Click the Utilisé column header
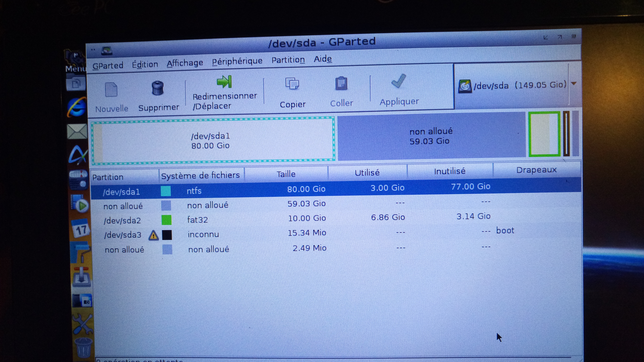The height and width of the screenshot is (362, 644). click(367, 172)
